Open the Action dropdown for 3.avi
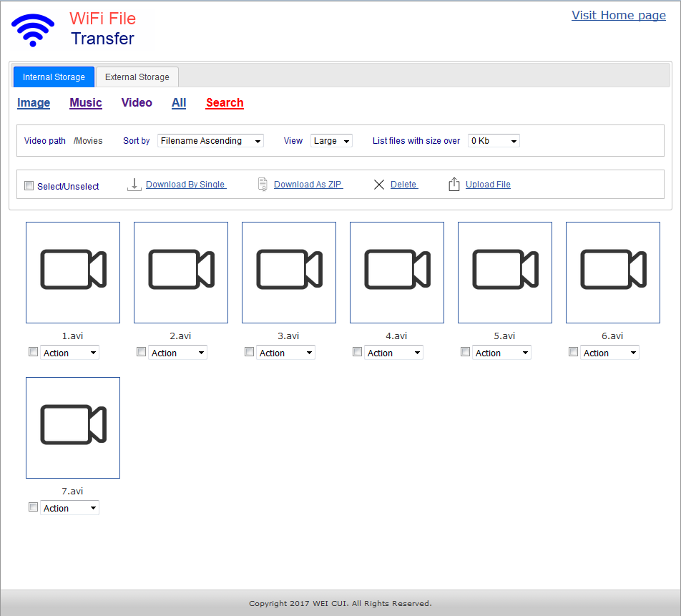 286,353
